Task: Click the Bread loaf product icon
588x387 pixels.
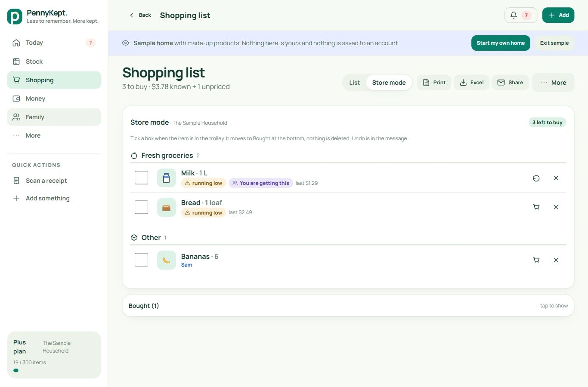Action: tap(167, 208)
